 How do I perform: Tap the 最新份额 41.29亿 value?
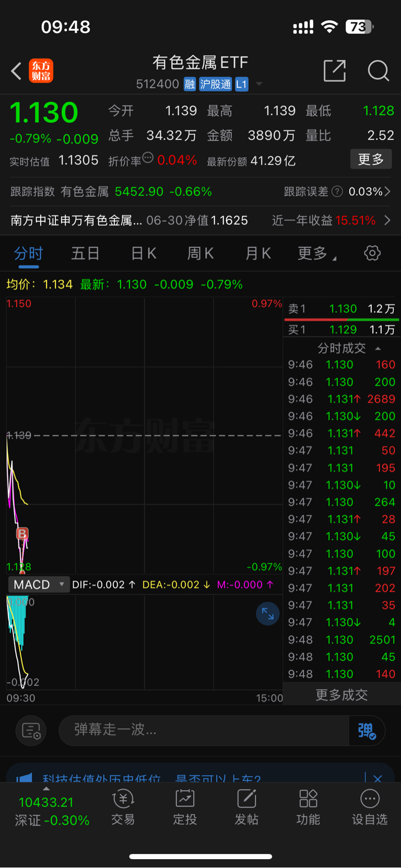coord(273,161)
